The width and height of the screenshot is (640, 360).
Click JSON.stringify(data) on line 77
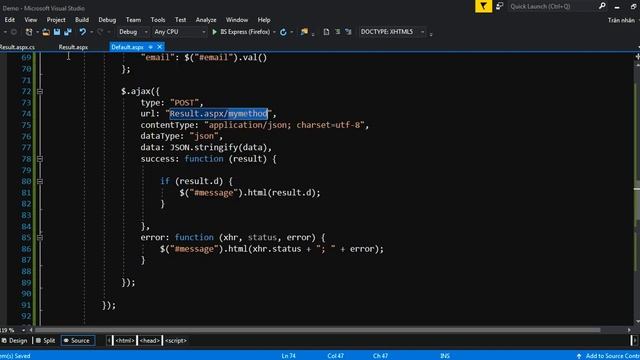218,147
